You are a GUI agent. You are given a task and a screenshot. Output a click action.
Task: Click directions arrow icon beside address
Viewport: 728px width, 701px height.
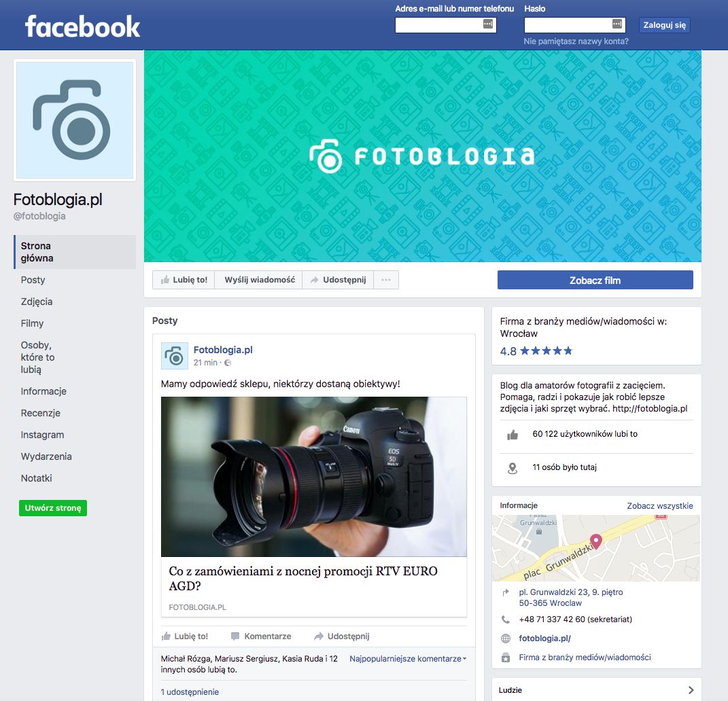click(506, 592)
